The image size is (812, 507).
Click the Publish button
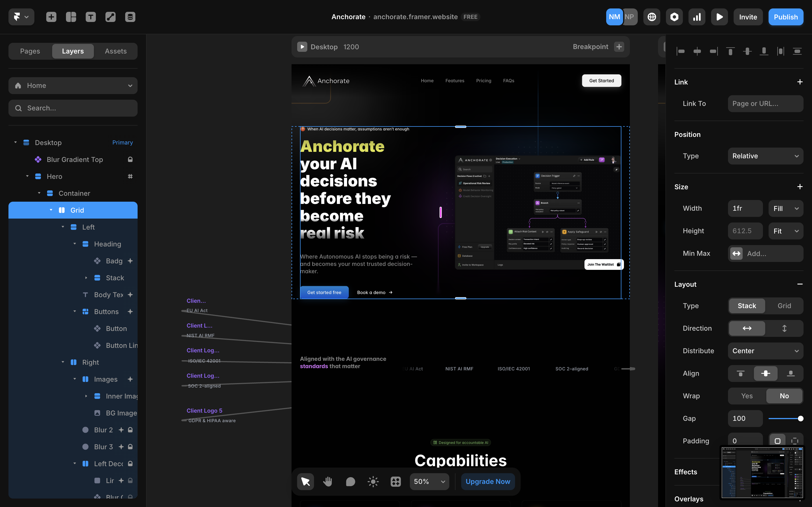[785, 17]
